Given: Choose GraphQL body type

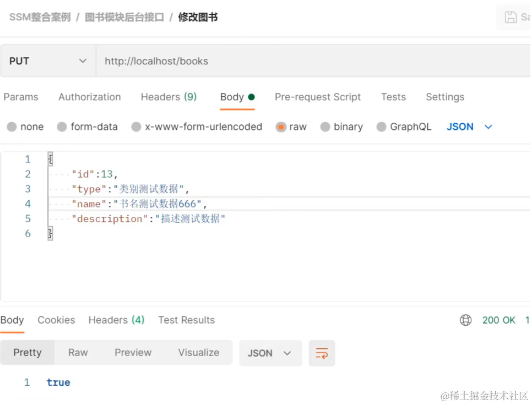Looking at the screenshot, I should (381, 127).
